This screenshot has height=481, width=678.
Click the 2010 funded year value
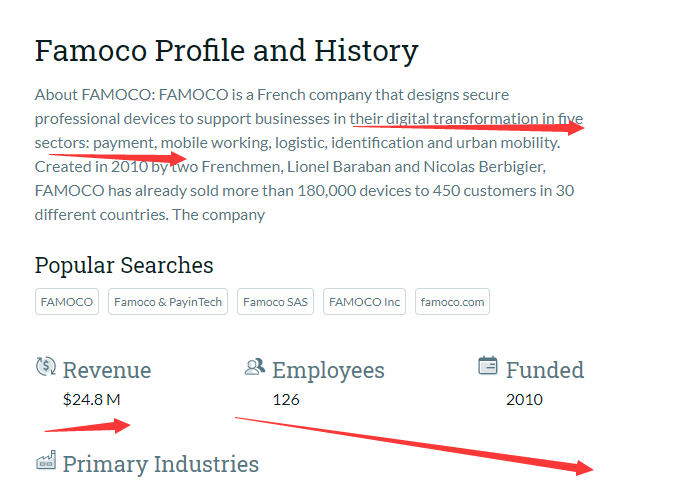524,400
